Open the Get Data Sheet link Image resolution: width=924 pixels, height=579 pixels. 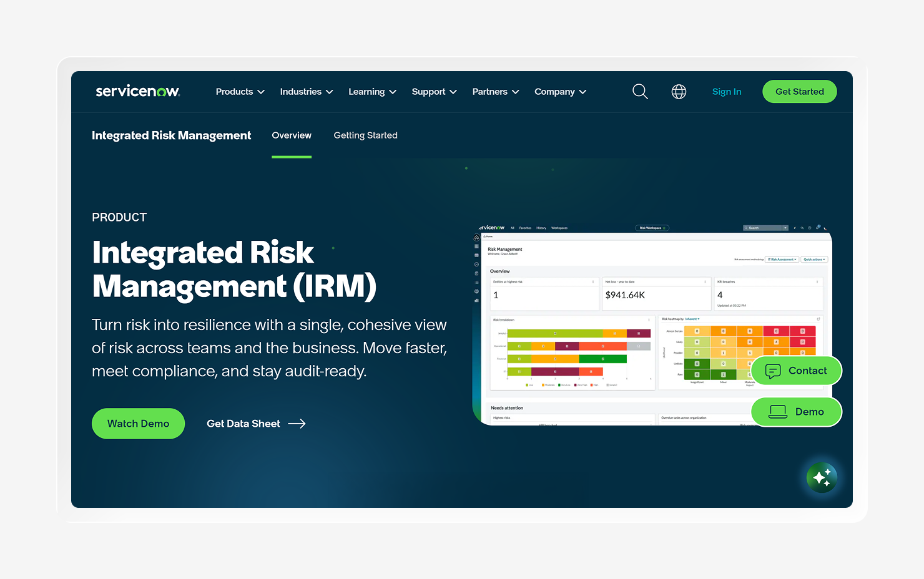tap(256, 424)
